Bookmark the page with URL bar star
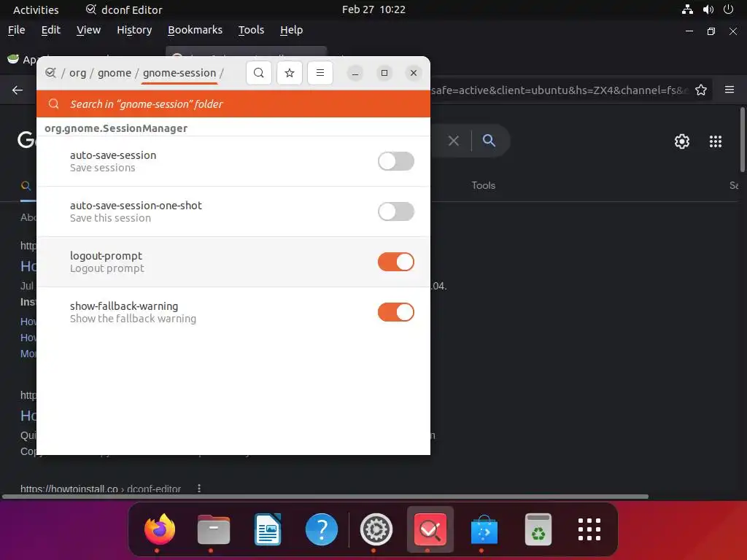Viewport: 747px width, 560px height. (x=701, y=90)
